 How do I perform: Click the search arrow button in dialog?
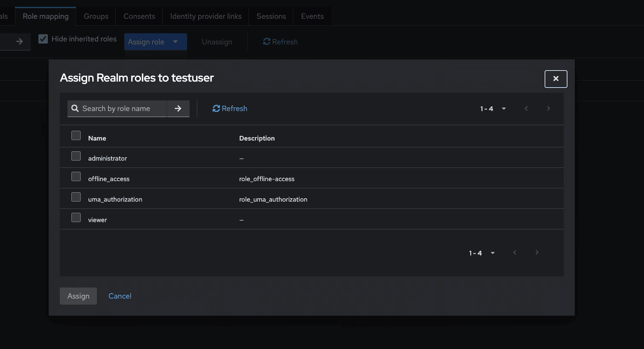point(178,109)
